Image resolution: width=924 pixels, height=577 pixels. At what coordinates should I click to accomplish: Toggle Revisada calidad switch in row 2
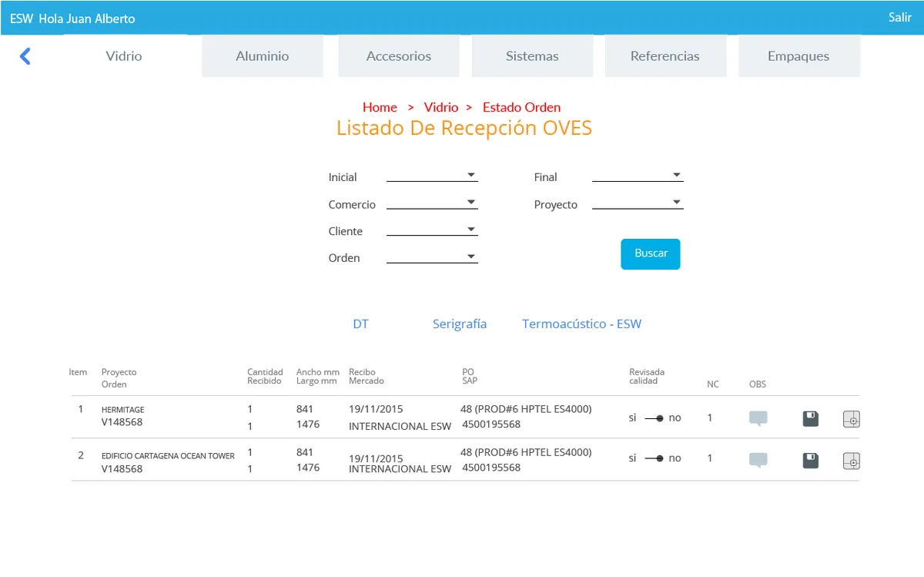pos(654,458)
